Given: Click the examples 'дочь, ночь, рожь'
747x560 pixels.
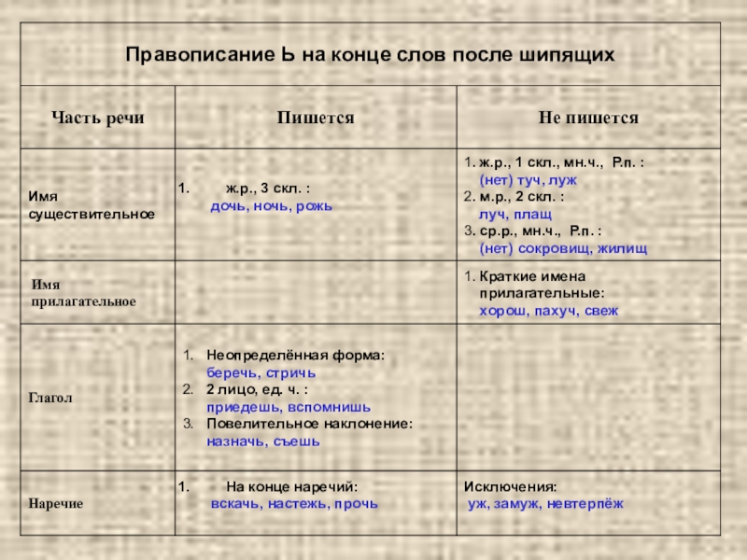Looking at the screenshot, I should tap(271, 206).
